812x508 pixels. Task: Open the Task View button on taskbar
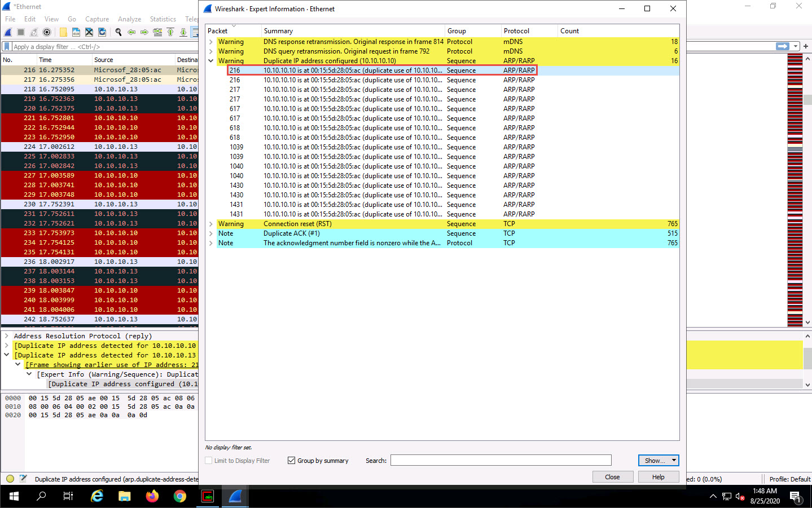pos(68,496)
